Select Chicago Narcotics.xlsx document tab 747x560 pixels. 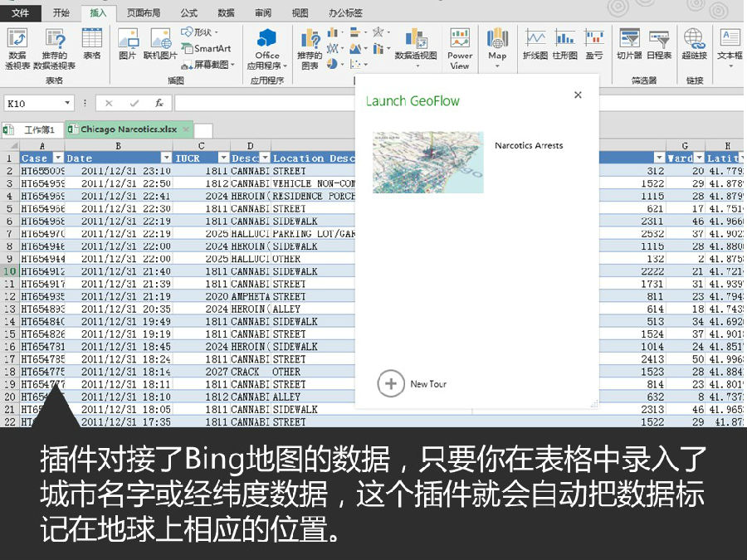[129, 129]
